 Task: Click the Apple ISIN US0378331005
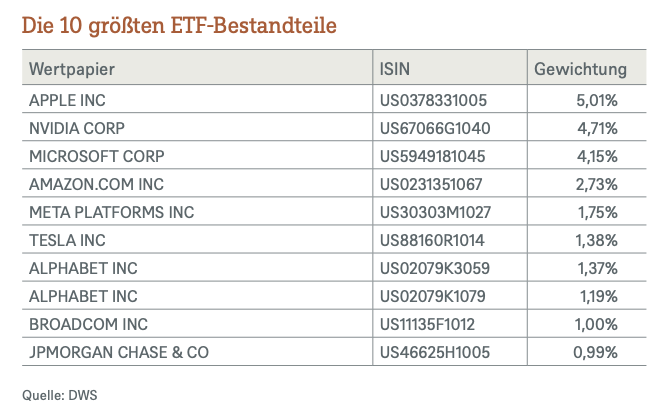pos(433,101)
